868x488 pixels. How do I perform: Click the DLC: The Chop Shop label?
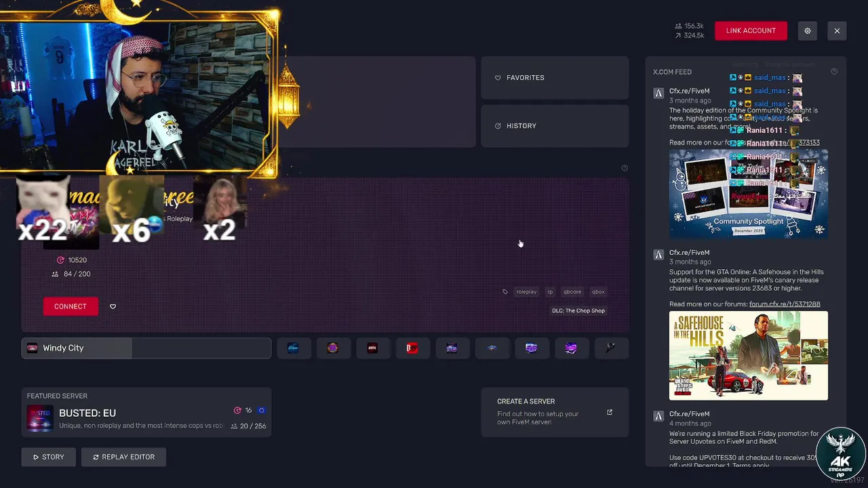(x=578, y=310)
